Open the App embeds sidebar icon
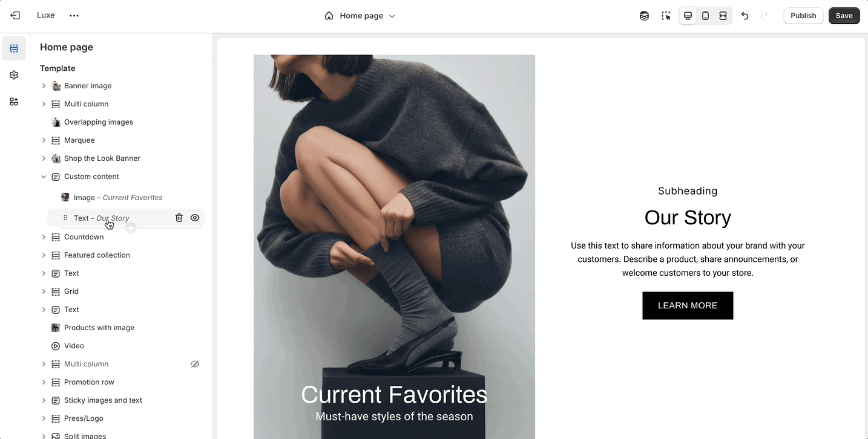Viewport: 868px width, 439px height. pos(14,102)
